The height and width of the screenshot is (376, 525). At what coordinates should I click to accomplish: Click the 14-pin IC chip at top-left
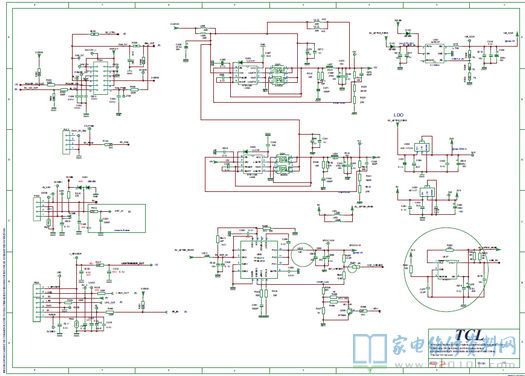100,78
